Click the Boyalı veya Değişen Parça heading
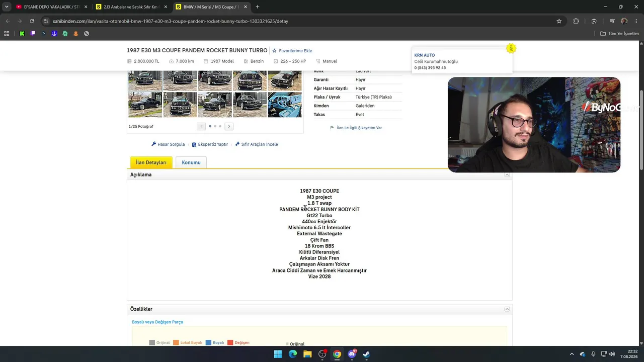Image resolution: width=644 pixels, height=362 pixels. pyautogui.click(x=157, y=322)
